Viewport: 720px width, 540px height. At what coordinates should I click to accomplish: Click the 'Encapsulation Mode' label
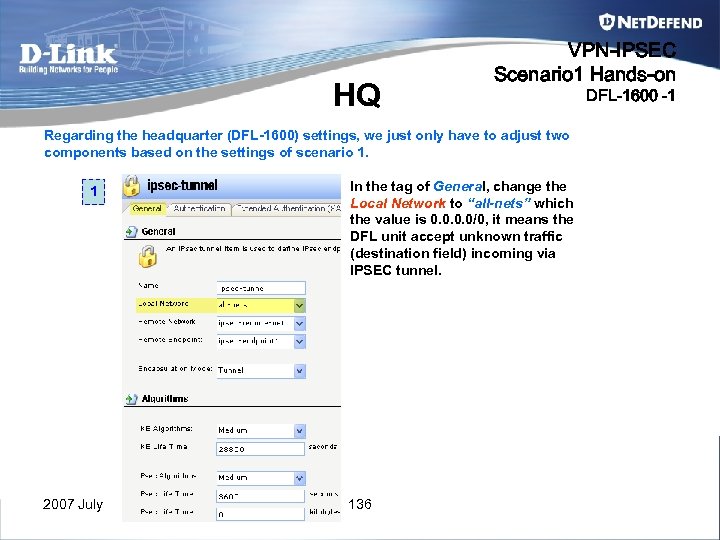click(x=175, y=369)
